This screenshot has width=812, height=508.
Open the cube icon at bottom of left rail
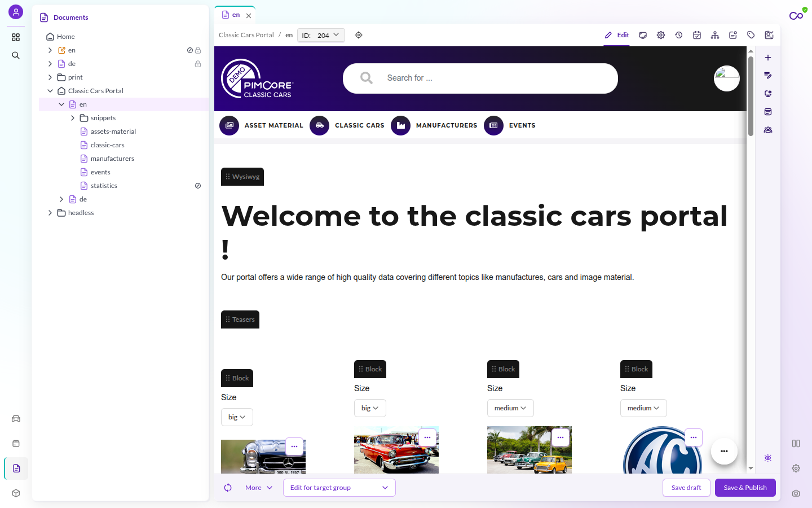click(x=16, y=493)
